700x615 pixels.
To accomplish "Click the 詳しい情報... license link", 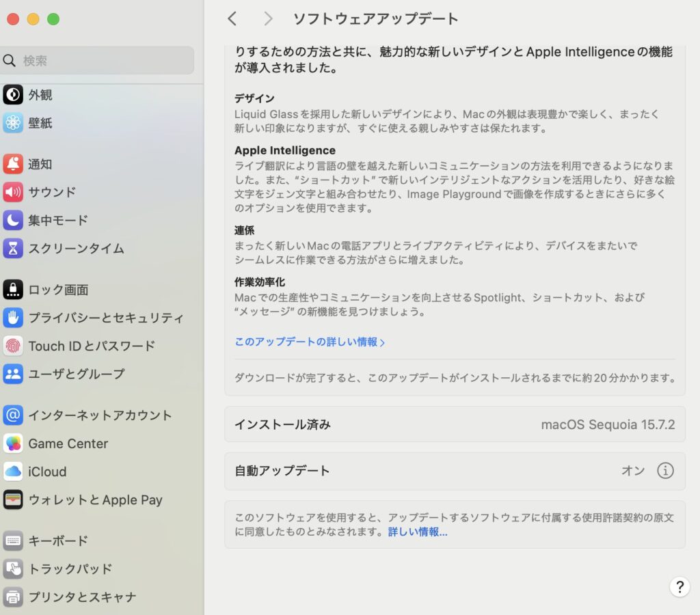I will click(418, 532).
